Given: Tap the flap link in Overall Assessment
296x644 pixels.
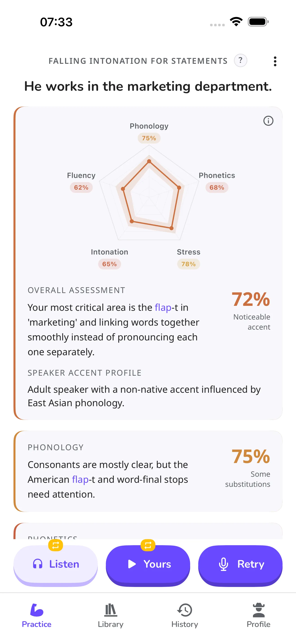Looking at the screenshot, I should pos(163,307).
